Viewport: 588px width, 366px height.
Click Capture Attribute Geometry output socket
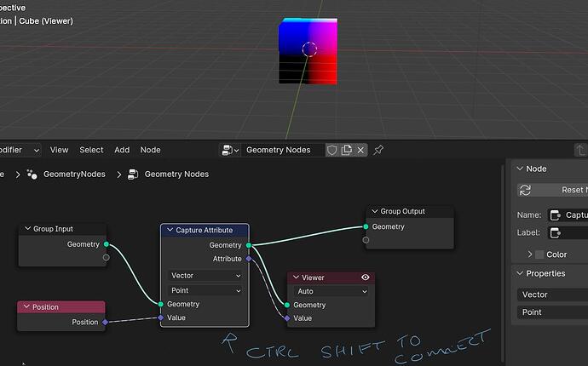click(249, 245)
